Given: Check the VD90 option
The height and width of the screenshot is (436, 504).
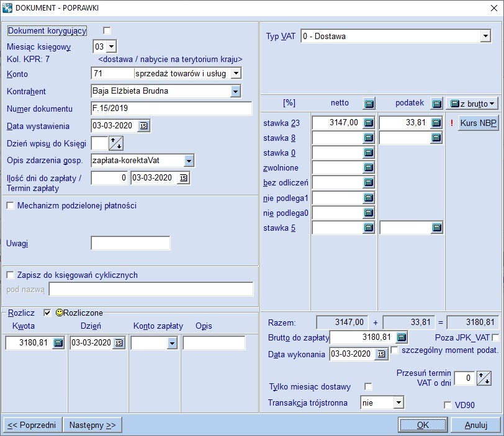Looking at the screenshot, I should [448, 405].
